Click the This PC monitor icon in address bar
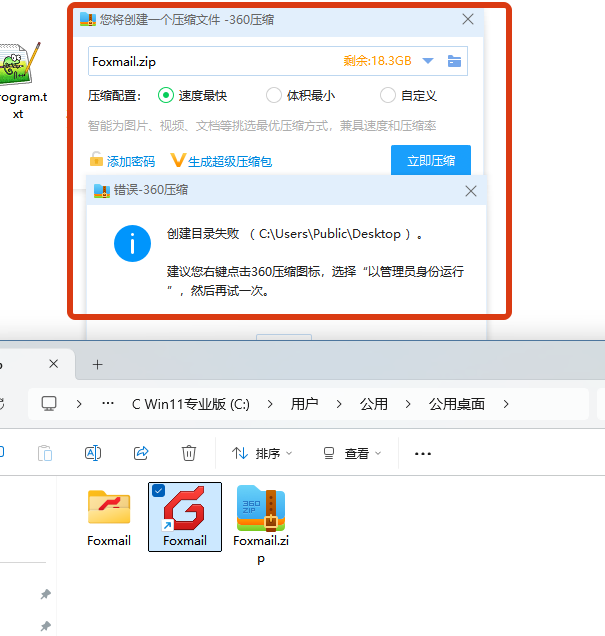This screenshot has height=636, width=605. point(49,404)
